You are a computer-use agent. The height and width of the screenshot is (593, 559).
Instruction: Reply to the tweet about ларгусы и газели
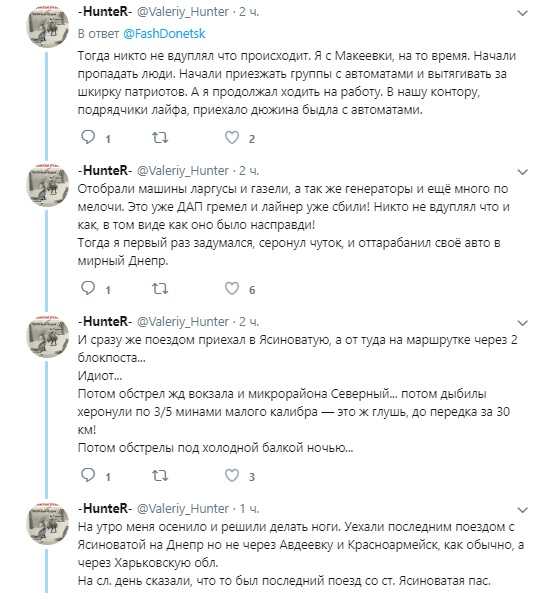pyautogui.click(x=88, y=288)
